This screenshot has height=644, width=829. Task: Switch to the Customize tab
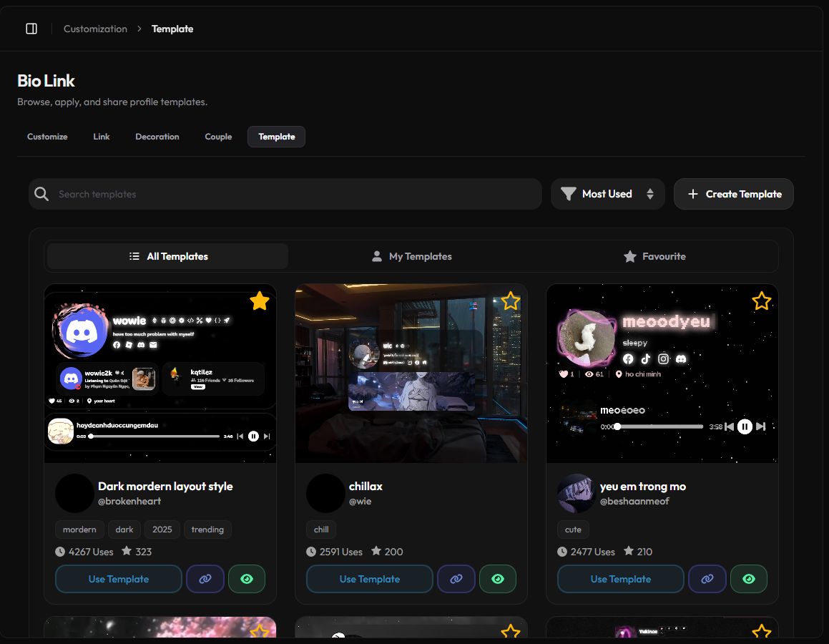pyautogui.click(x=47, y=137)
